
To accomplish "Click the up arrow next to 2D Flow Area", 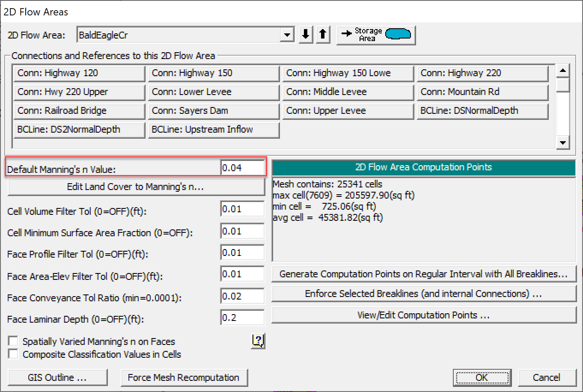I will (323, 35).
